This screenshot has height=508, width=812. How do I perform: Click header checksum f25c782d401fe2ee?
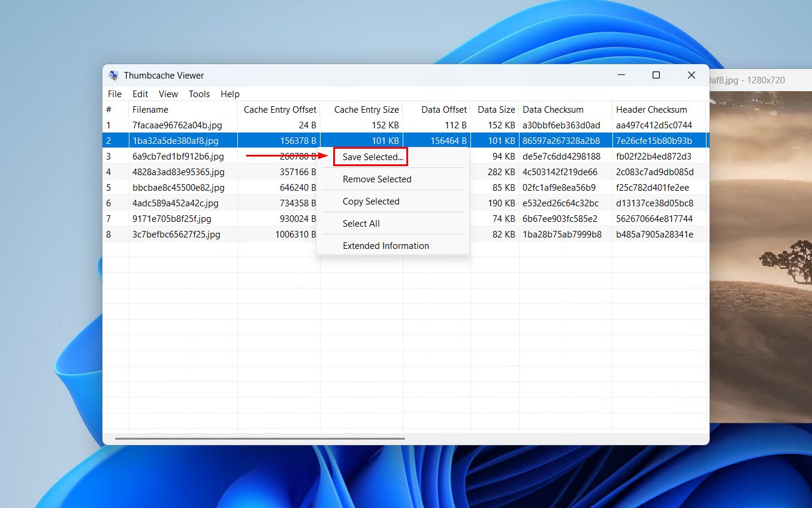pos(653,188)
